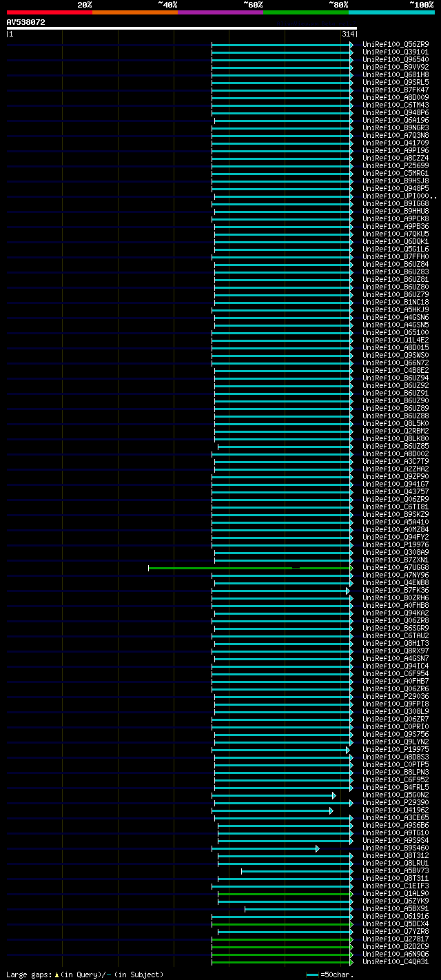Open hit UniRef100_B9VV92
The width and height of the screenshot is (441, 980).
[396, 67]
